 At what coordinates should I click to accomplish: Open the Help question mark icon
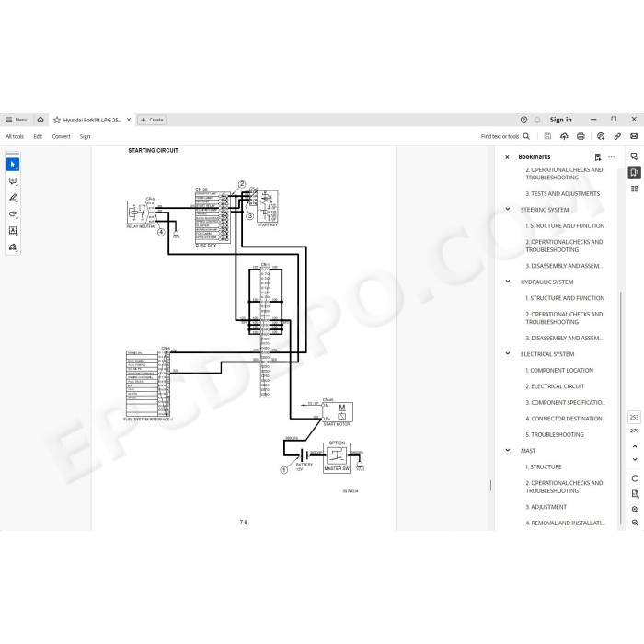point(523,120)
